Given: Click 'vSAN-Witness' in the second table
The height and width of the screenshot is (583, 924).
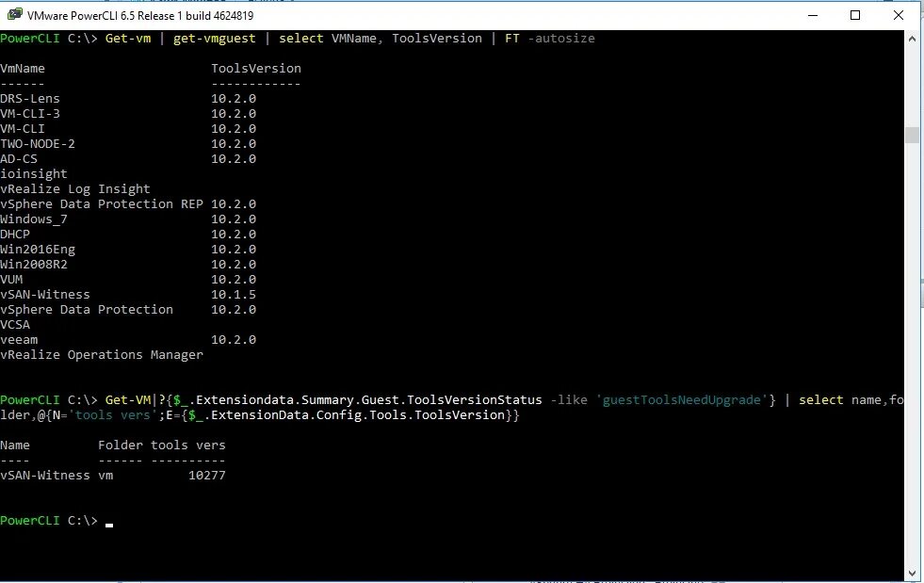Looking at the screenshot, I should click(x=45, y=476).
